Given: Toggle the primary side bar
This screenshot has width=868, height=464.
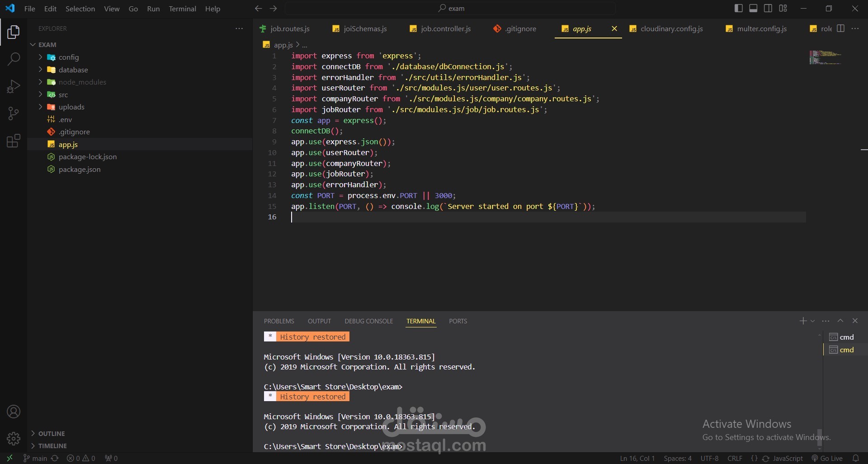Looking at the screenshot, I should coord(739,8).
